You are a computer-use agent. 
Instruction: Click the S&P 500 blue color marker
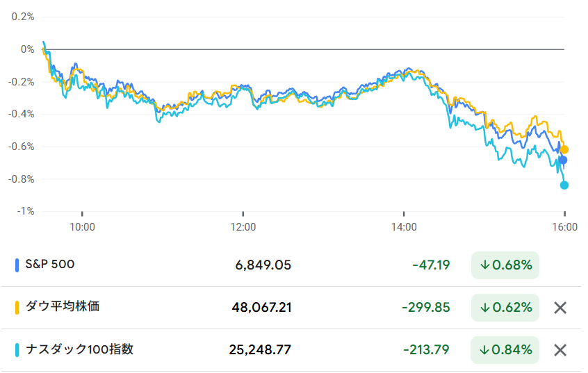(17, 265)
